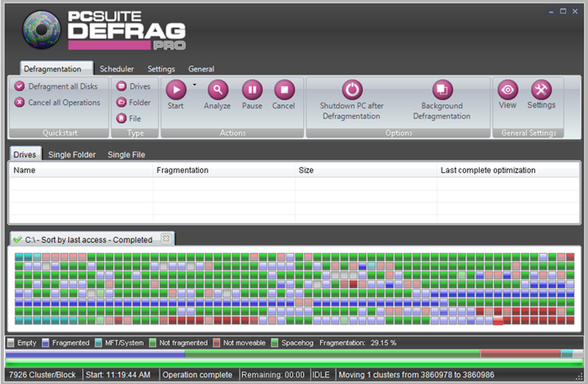Open the General ribbon tab

(201, 69)
